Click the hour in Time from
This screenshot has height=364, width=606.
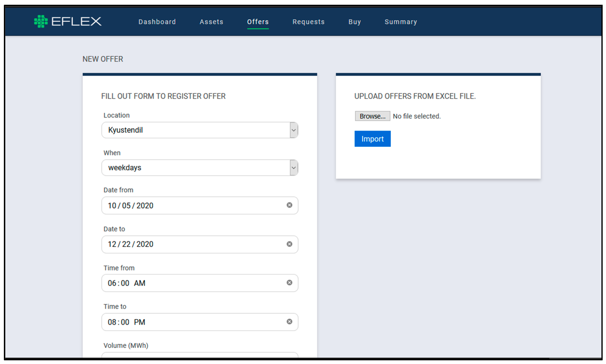(x=112, y=283)
